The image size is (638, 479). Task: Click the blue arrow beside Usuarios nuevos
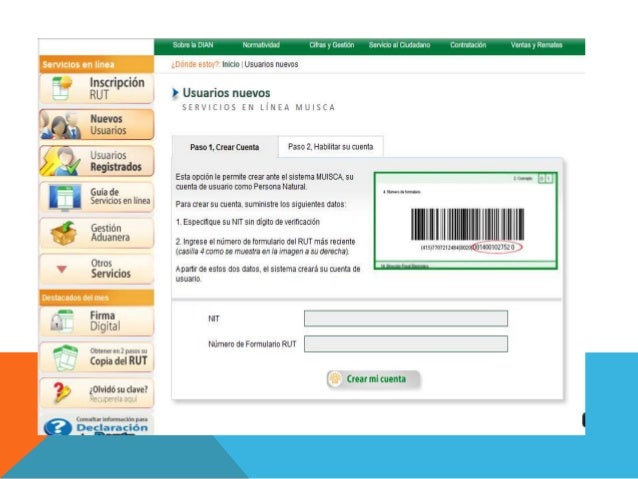click(x=175, y=93)
